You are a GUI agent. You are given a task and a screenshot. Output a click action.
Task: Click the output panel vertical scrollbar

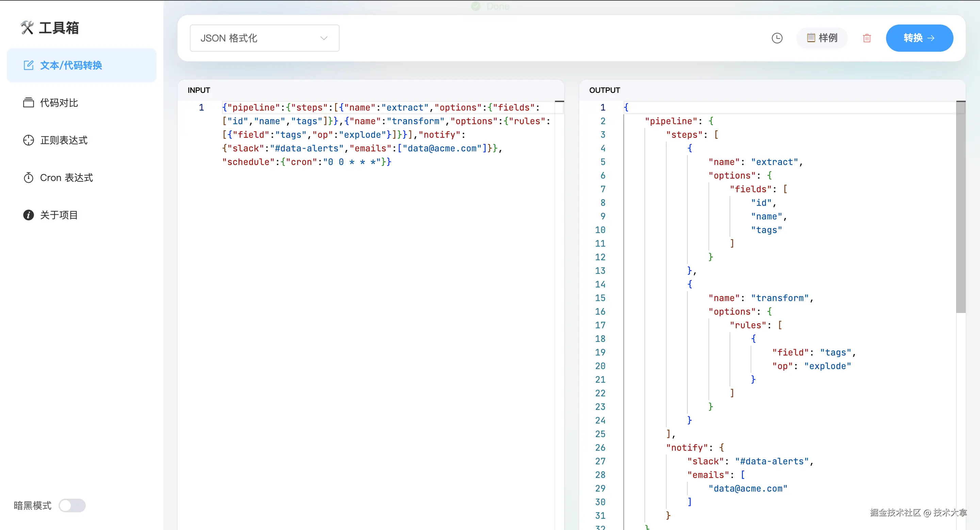coord(960,207)
